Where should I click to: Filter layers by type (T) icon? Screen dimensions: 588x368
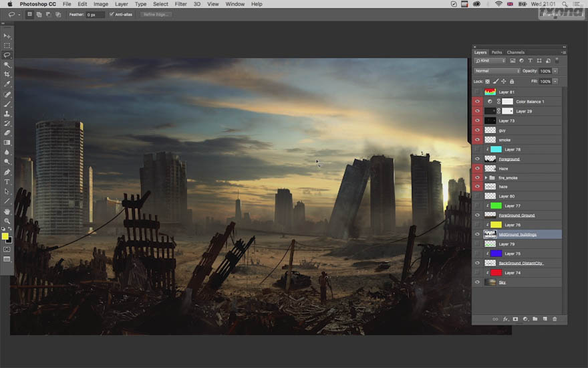point(531,60)
